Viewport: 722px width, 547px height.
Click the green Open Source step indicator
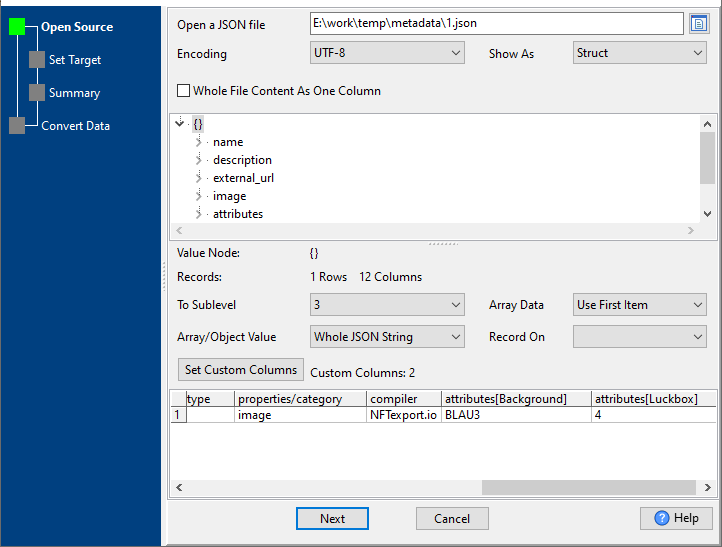click(17, 27)
